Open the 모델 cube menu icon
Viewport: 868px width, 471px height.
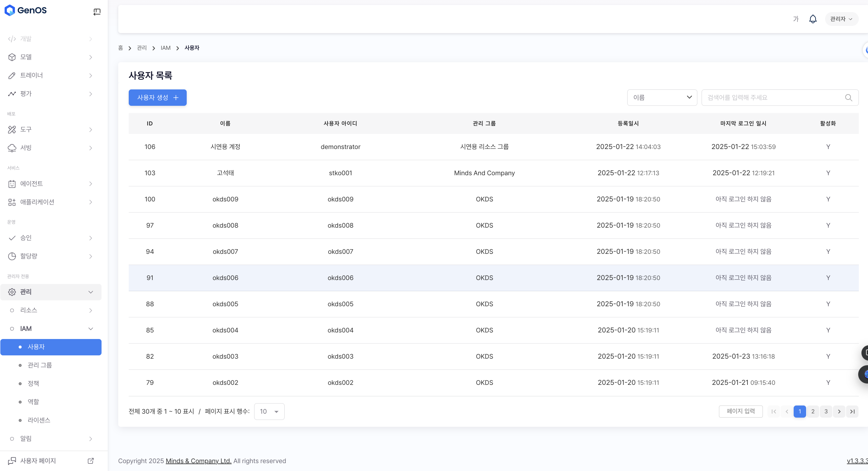[x=12, y=57]
